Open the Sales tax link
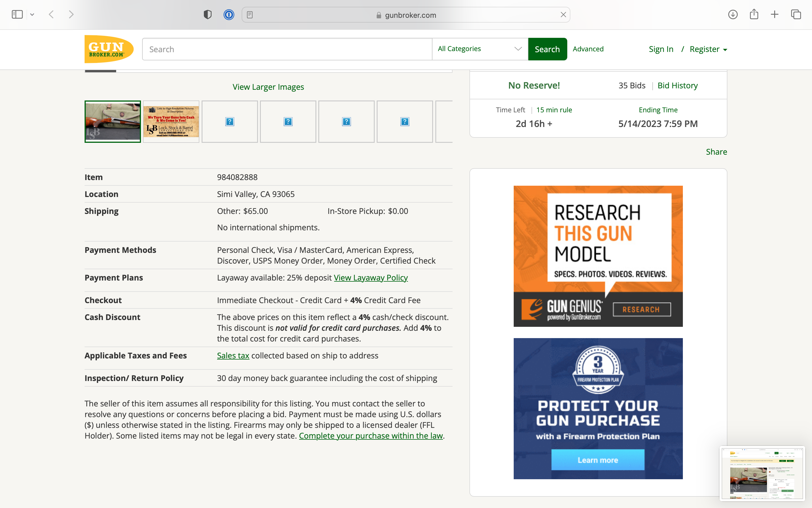Image resolution: width=812 pixels, height=508 pixels. click(233, 356)
